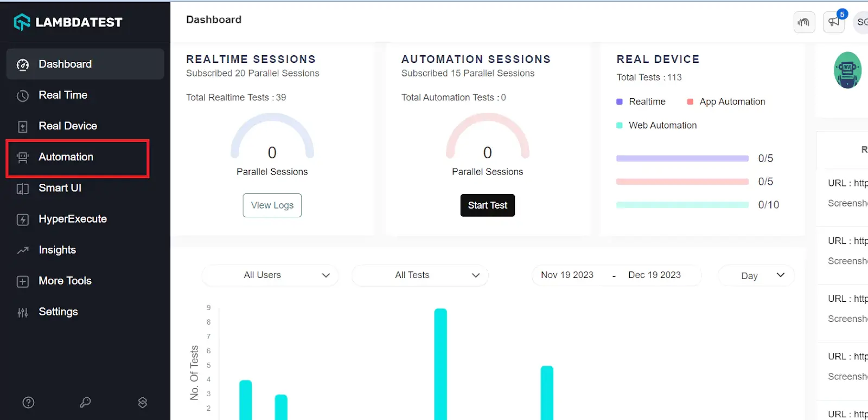This screenshot has height=420, width=868.
Task: Click the Smart UI compare icon
Action: (23, 189)
